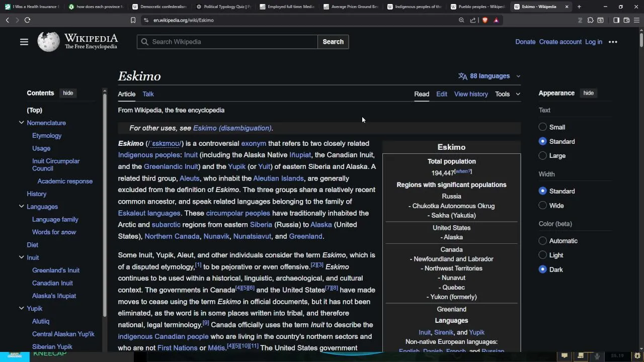The width and height of the screenshot is (644, 362).
Task: Collapse the Yupik section in contents
Action: tap(22, 308)
